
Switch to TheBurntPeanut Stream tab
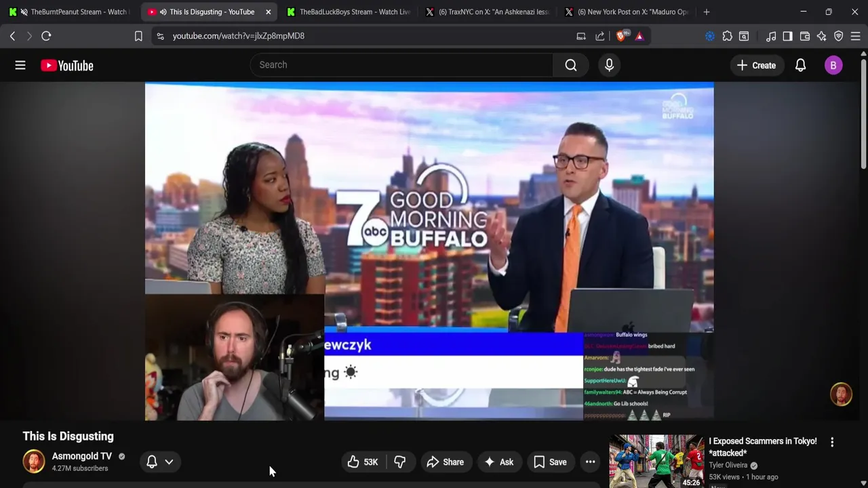point(71,12)
